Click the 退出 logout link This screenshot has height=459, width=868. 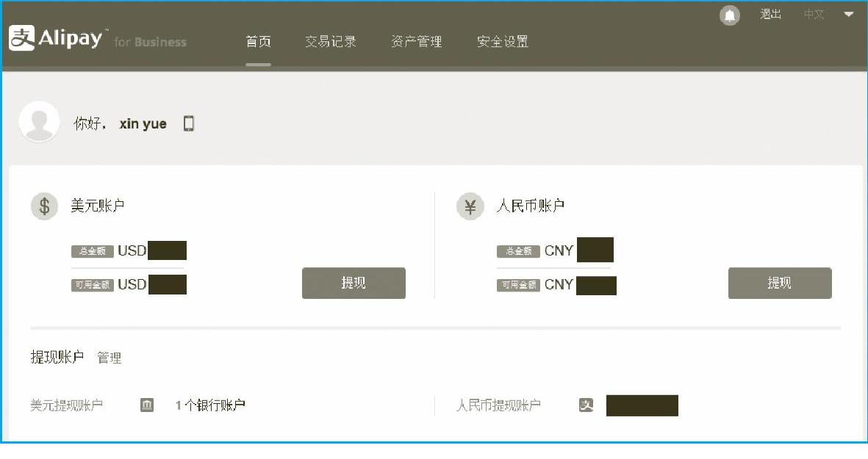click(x=771, y=15)
